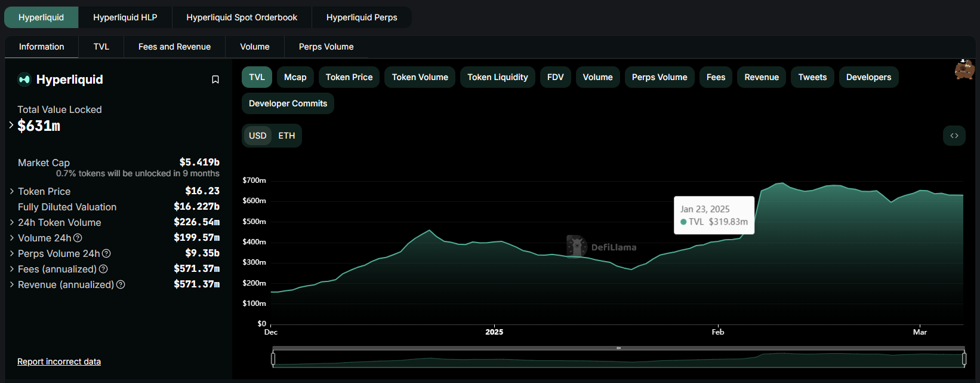This screenshot has height=383, width=980.
Task: Select the Hyperliquid Spot Orderbook tab
Action: [242, 17]
